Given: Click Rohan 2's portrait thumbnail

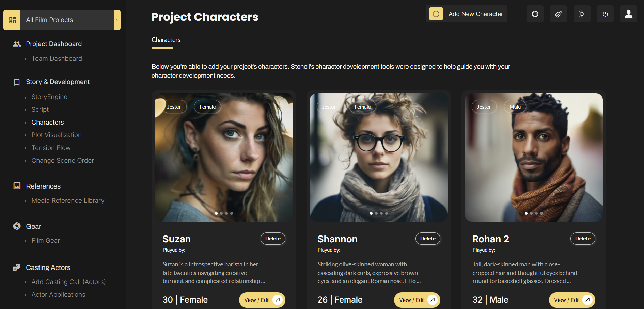Looking at the screenshot, I should click(x=534, y=157).
